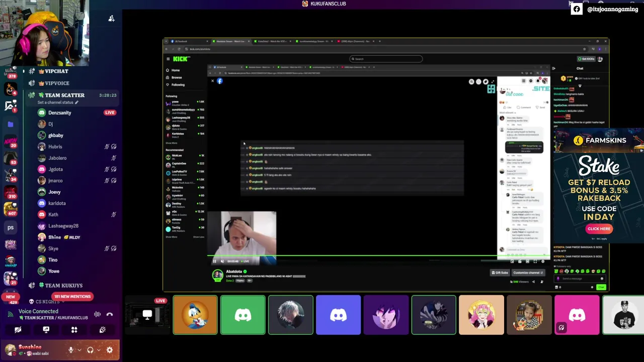Click the Get KICKs button

click(x=586, y=59)
